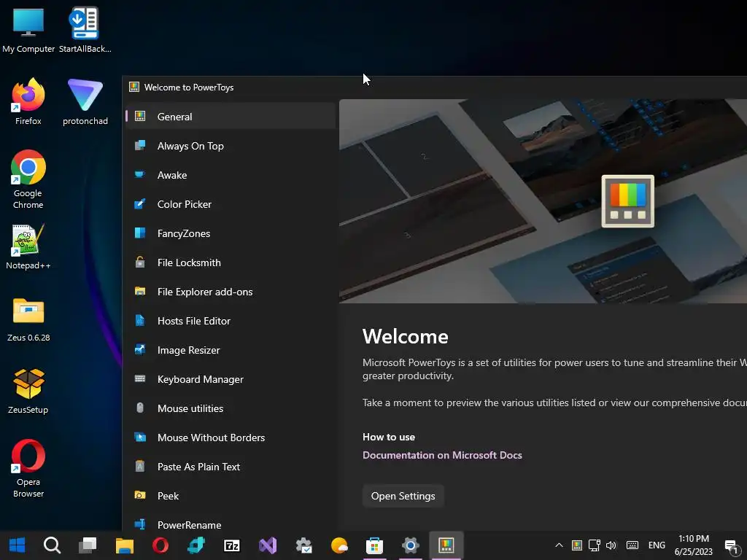Show hidden system tray icons
Screen dimensions: 747x560
click(560, 545)
